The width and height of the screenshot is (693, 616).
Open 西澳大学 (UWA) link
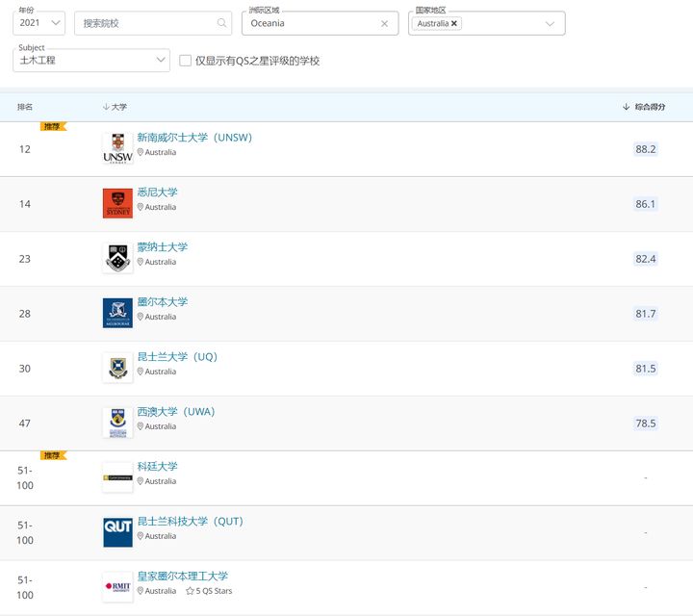176,411
